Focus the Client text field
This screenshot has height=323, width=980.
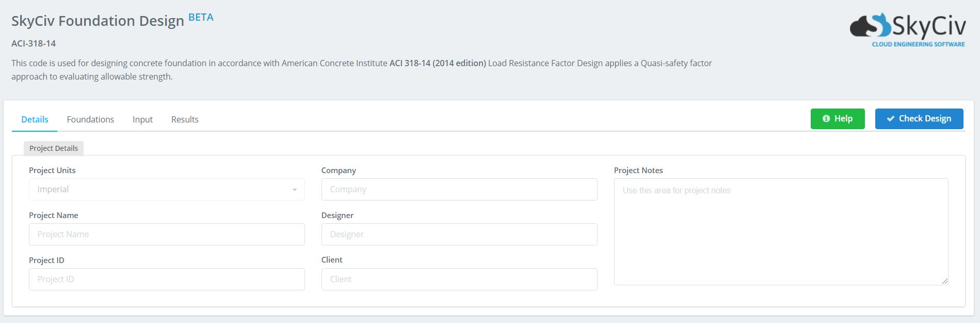pyautogui.click(x=459, y=280)
